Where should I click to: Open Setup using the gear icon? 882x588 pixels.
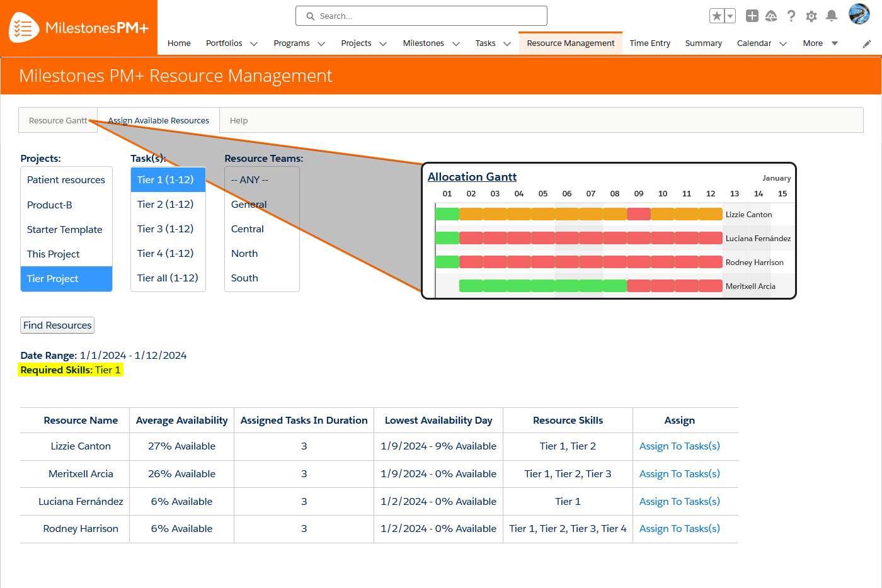(x=811, y=15)
